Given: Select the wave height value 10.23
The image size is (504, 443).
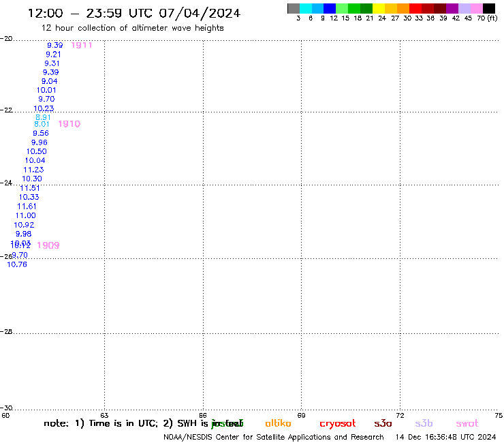Looking at the screenshot, I should (44, 109).
